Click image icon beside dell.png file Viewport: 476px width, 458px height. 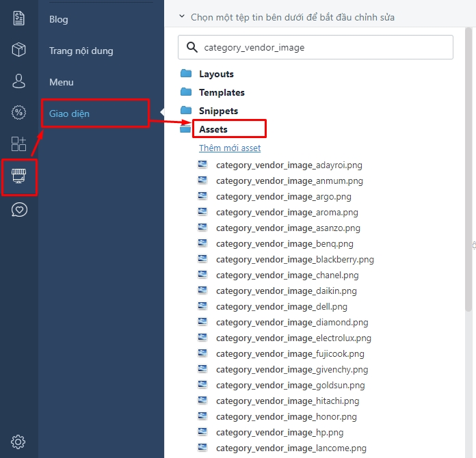202,306
